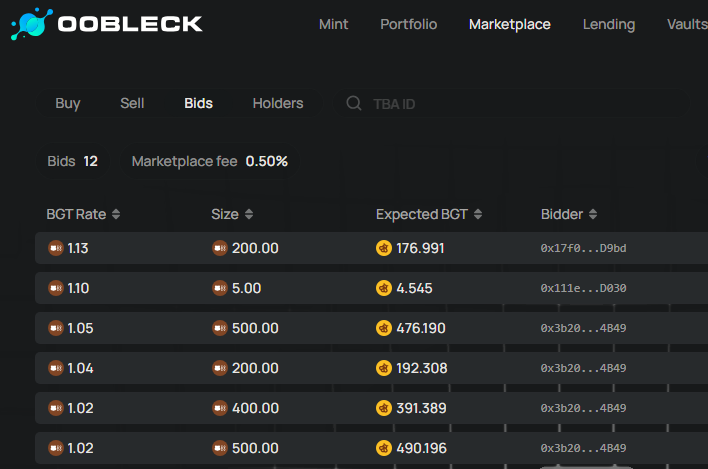Click token icon beside rate 1.04
The height and width of the screenshot is (469, 708).
[56, 368]
